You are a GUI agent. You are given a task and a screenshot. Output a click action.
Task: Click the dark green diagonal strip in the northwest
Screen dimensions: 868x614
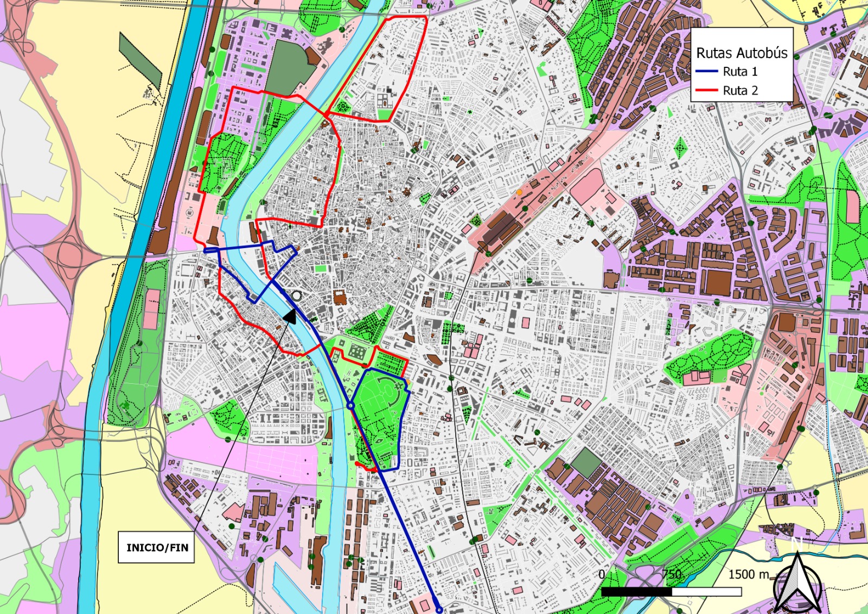[x=140, y=60]
